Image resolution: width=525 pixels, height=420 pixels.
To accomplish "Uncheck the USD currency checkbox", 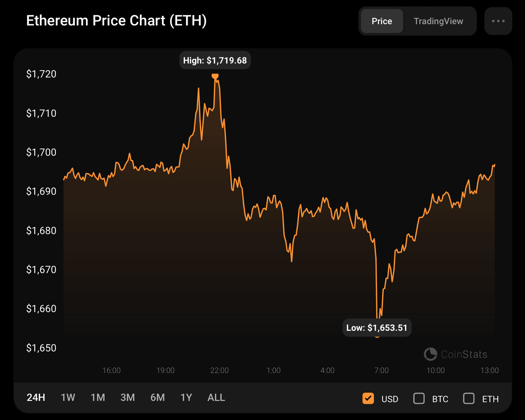I will coord(368,398).
